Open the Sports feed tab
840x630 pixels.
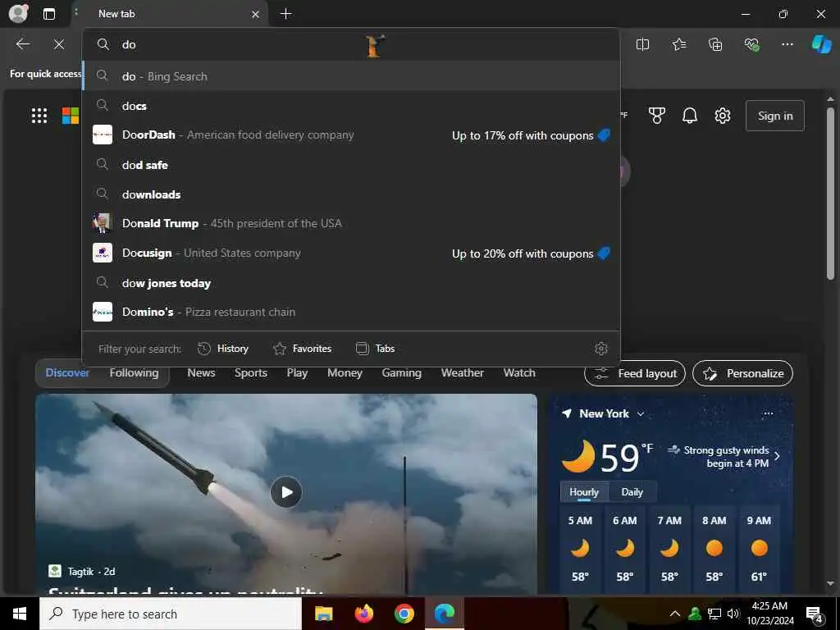pyautogui.click(x=251, y=373)
